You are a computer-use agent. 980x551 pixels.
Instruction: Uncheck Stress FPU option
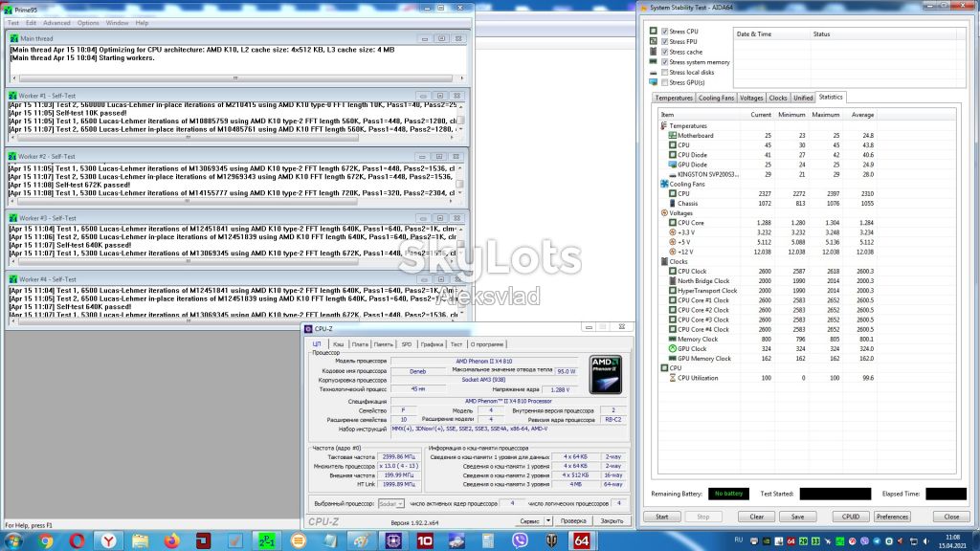[665, 42]
